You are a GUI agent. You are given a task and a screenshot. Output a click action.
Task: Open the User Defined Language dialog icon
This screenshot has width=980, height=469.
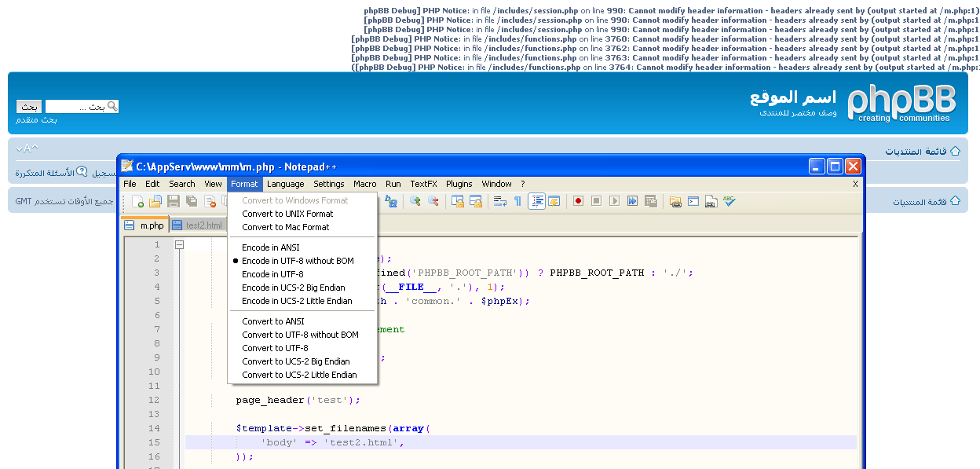coord(554,202)
